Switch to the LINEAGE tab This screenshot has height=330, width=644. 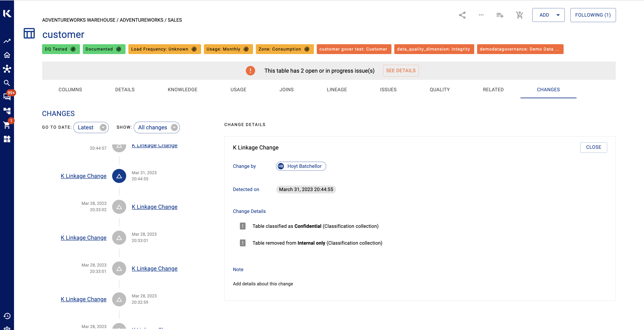pyautogui.click(x=336, y=90)
